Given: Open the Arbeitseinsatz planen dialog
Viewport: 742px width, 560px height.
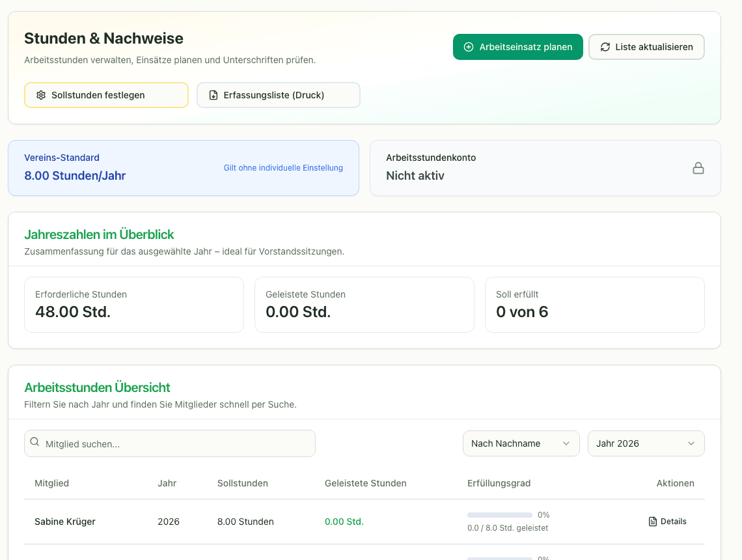Looking at the screenshot, I should click(517, 47).
